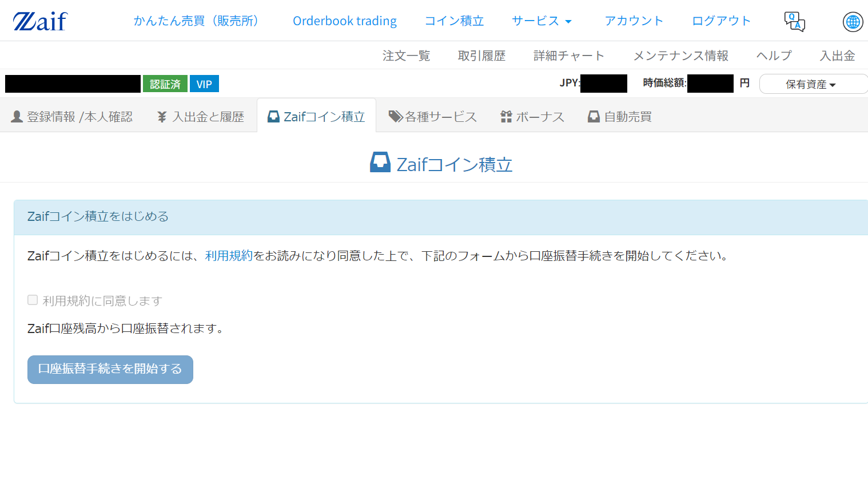868x487 pixels.
Task: Click the globe language icon
Action: pos(853,22)
